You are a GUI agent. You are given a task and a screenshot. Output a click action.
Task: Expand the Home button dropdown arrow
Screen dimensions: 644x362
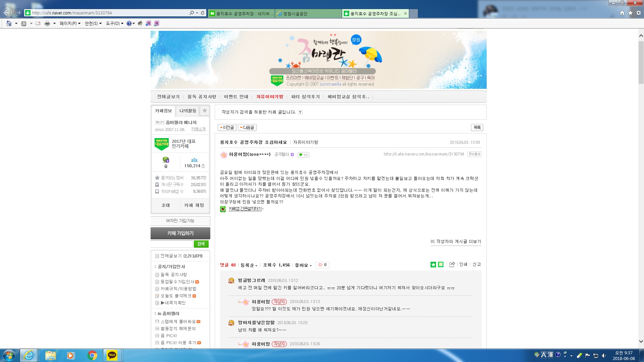[16, 23]
